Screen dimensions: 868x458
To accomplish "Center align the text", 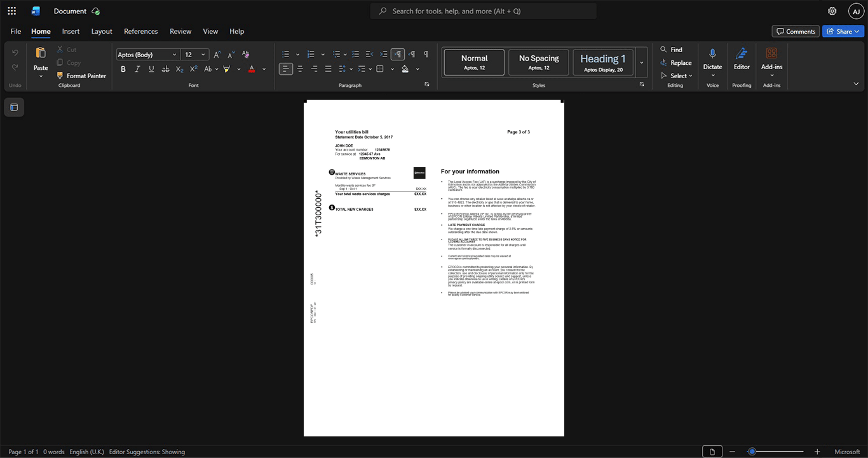I will tap(300, 69).
